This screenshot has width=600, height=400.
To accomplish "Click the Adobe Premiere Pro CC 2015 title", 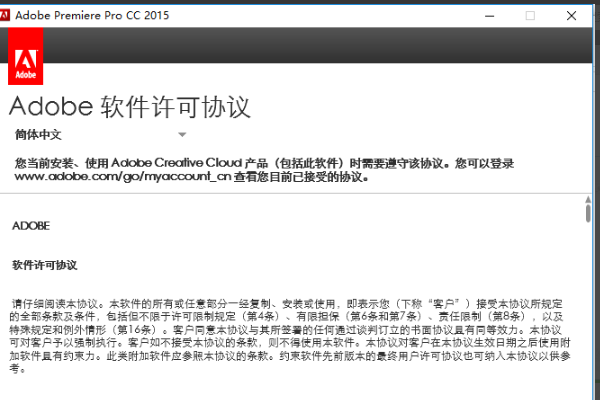I will tap(92, 15).
